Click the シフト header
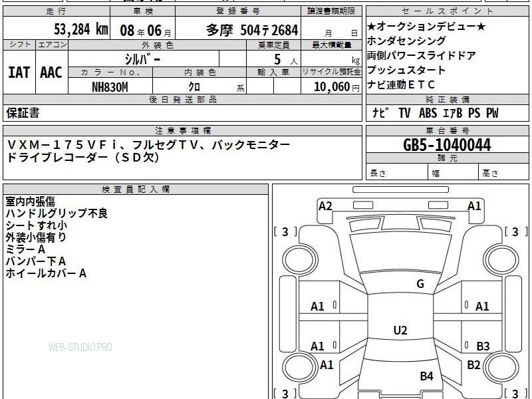This screenshot has height=399, width=532. pos(19,45)
